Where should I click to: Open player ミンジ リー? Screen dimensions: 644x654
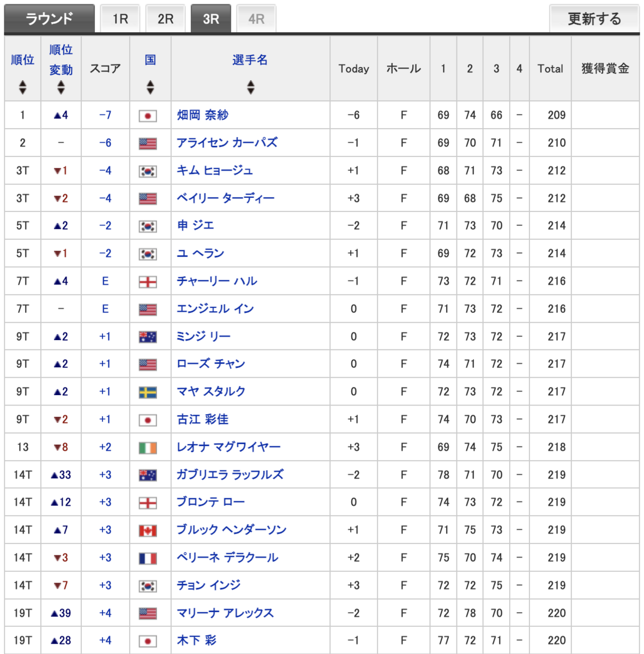(203, 337)
